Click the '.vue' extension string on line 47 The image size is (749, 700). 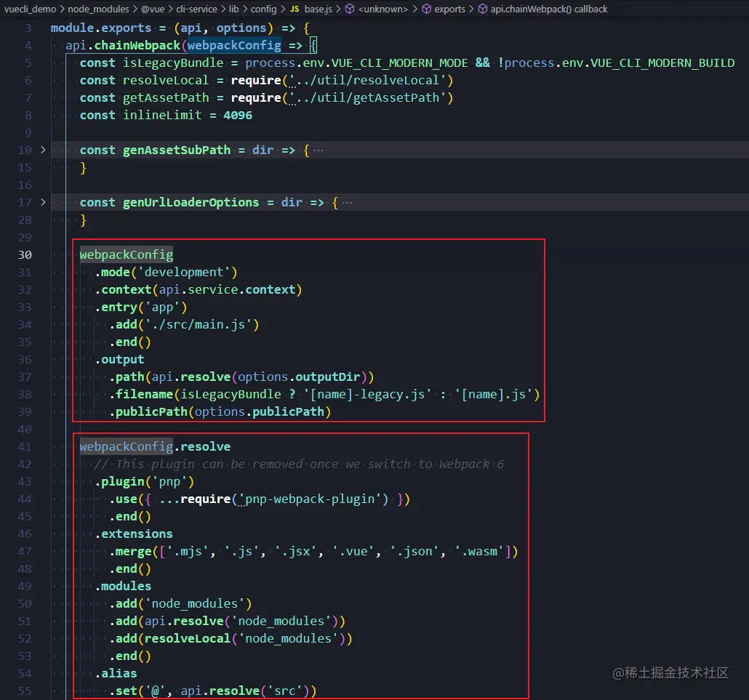click(x=353, y=552)
